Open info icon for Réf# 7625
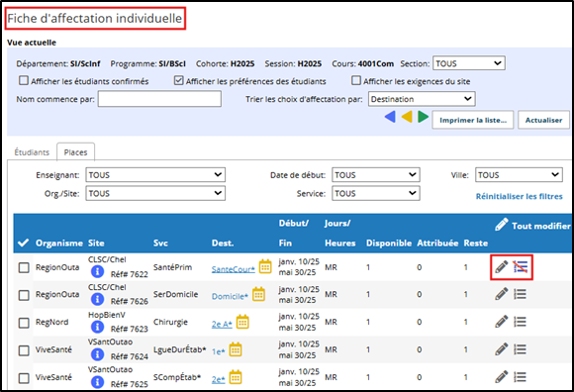 point(97,382)
